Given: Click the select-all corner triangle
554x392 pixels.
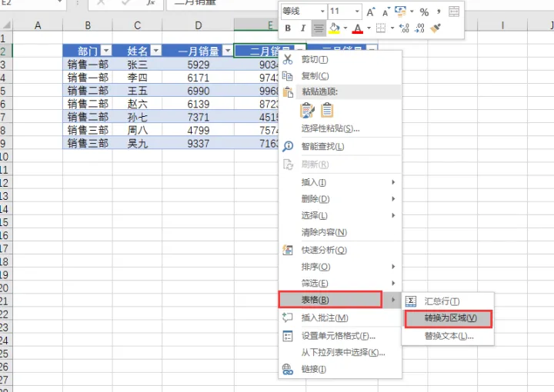Looking at the screenshot, I should point(6,25).
